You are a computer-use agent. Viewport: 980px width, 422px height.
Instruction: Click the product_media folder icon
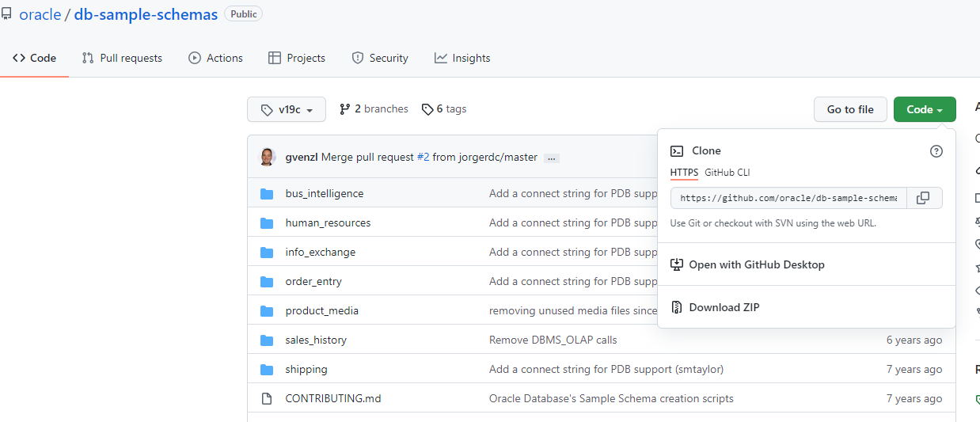267,310
